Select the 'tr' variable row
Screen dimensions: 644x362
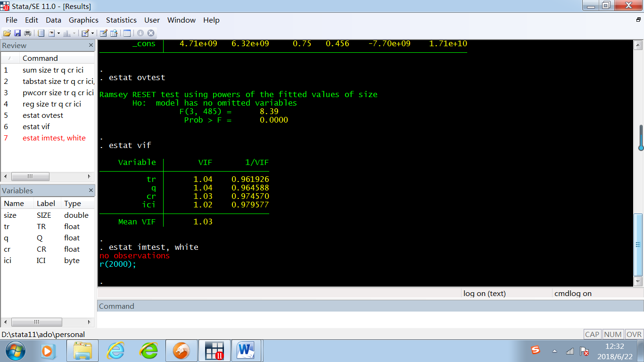pyautogui.click(x=48, y=226)
